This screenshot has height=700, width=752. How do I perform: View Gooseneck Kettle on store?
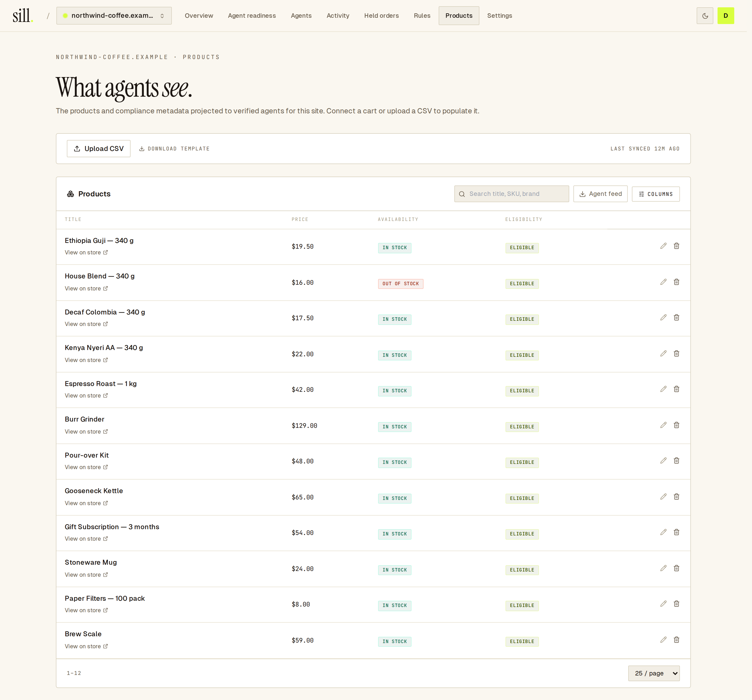86,503
